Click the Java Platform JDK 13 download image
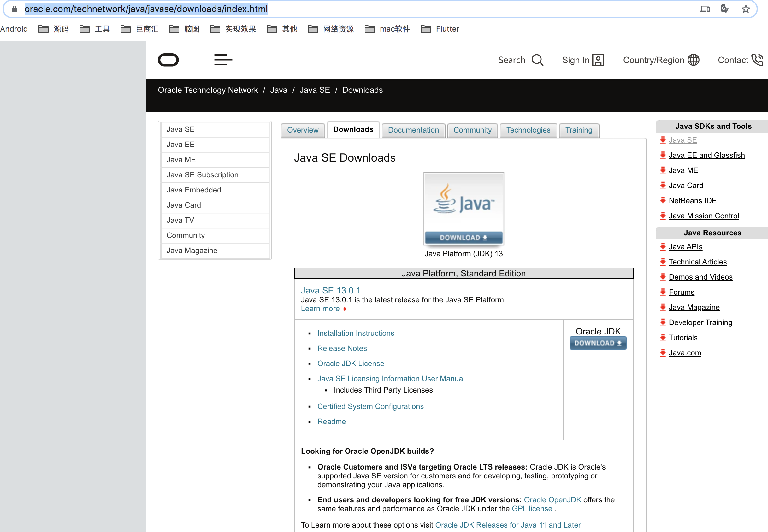The image size is (768, 532). point(463,209)
